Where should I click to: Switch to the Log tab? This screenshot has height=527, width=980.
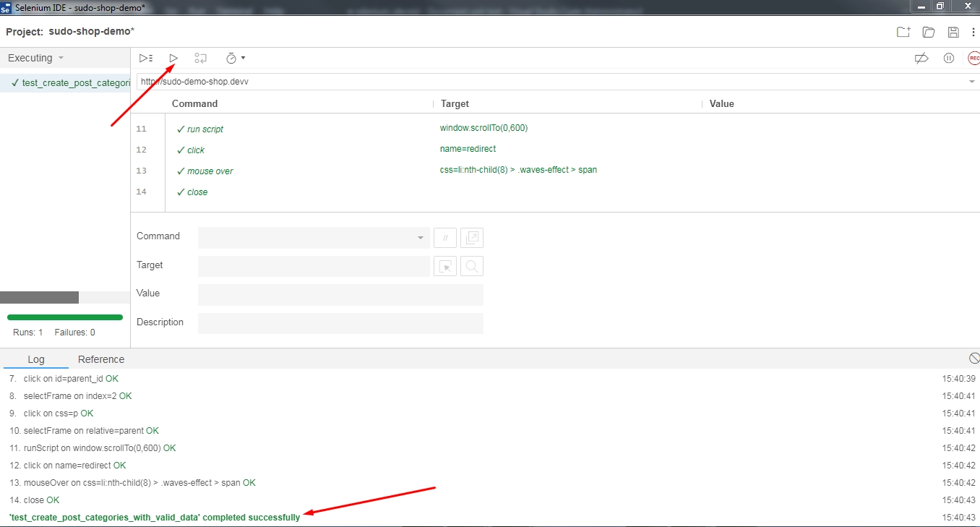(36, 359)
